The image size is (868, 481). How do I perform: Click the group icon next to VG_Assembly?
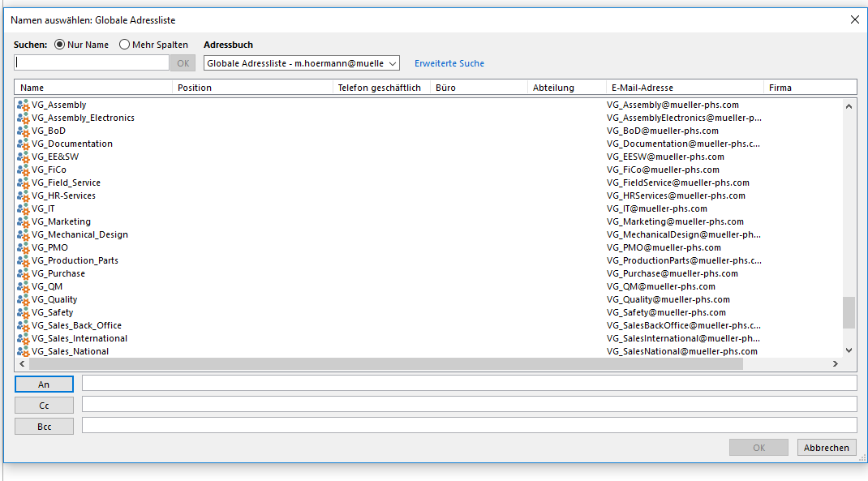pos(23,105)
